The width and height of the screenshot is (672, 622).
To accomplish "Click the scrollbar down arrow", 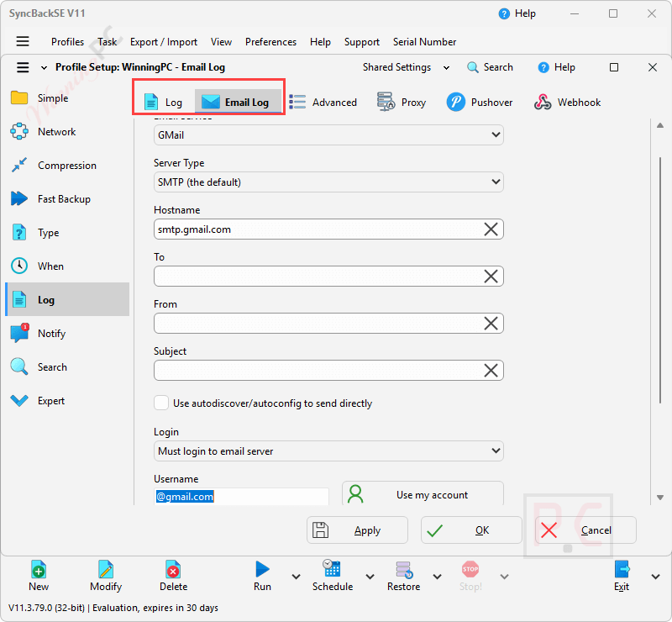I will [660, 498].
